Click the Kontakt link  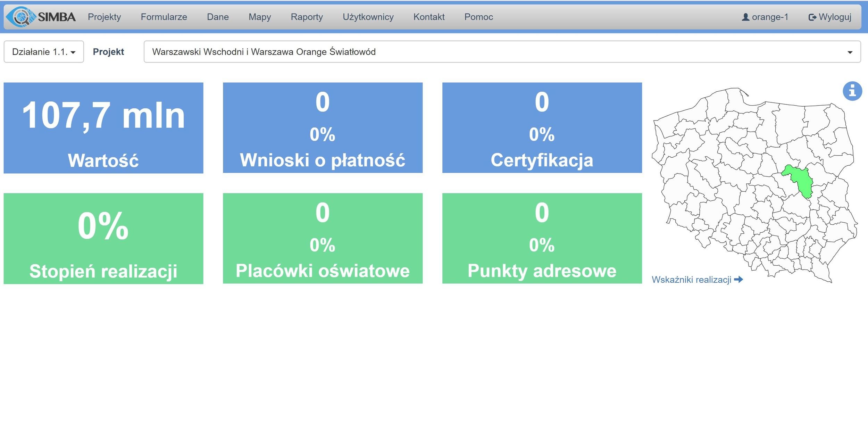click(x=429, y=17)
